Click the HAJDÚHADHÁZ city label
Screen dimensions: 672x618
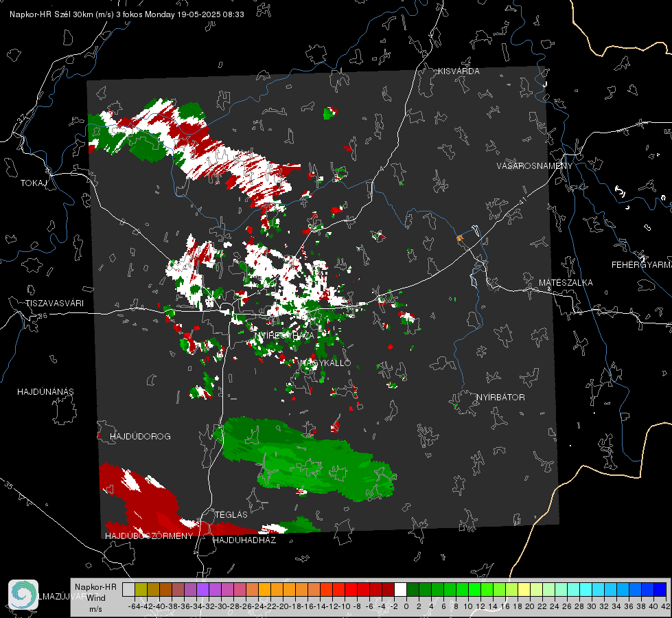(x=244, y=540)
